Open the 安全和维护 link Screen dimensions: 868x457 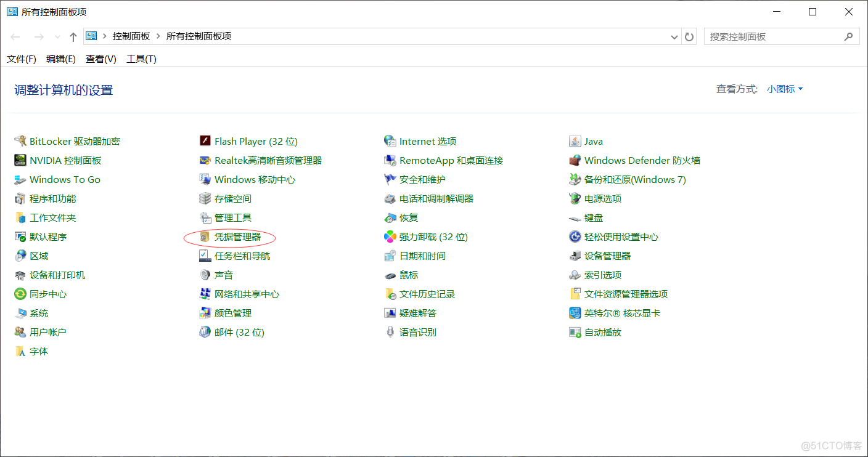tap(422, 179)
